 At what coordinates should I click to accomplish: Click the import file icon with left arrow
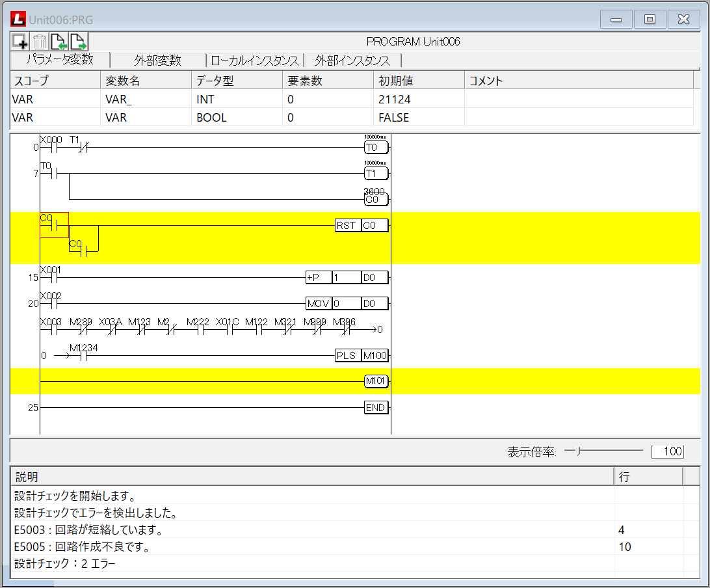point(59,42)
